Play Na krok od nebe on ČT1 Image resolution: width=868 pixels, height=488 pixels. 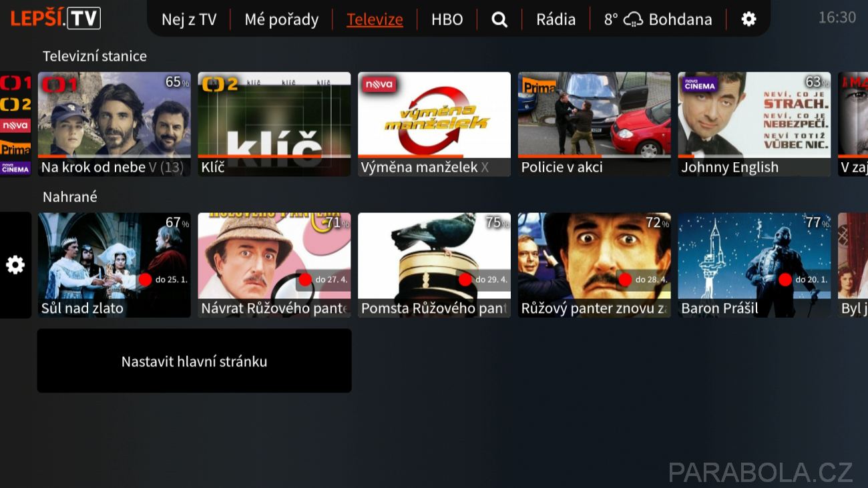tap(114, 124)
